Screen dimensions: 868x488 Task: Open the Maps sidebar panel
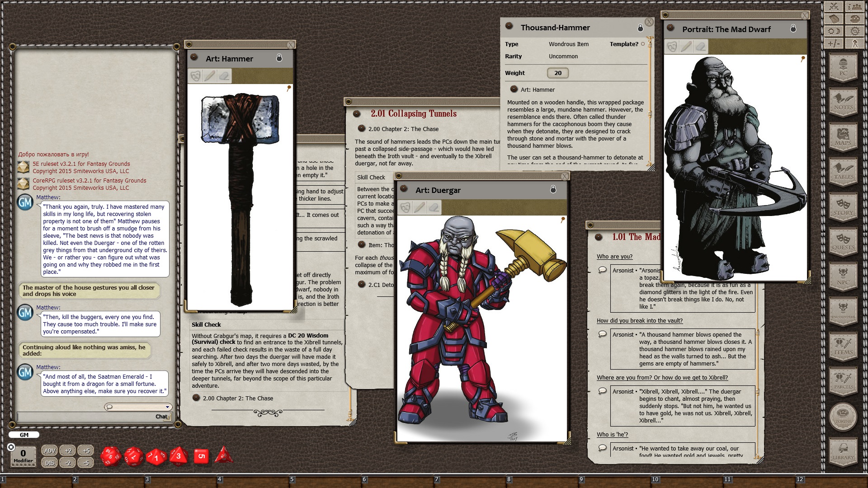click(x=843, y=136)
